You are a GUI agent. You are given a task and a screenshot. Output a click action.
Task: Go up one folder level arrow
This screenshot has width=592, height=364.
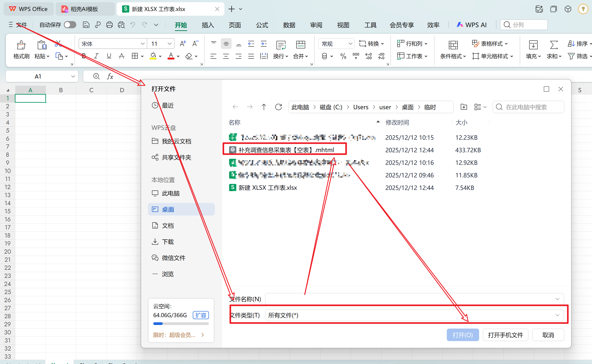click(264, 107)
